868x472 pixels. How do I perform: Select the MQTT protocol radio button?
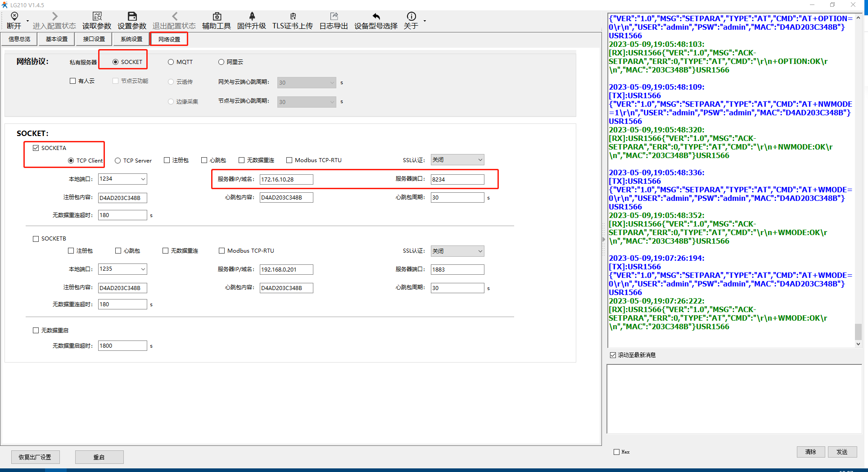[x=171, y=62]
